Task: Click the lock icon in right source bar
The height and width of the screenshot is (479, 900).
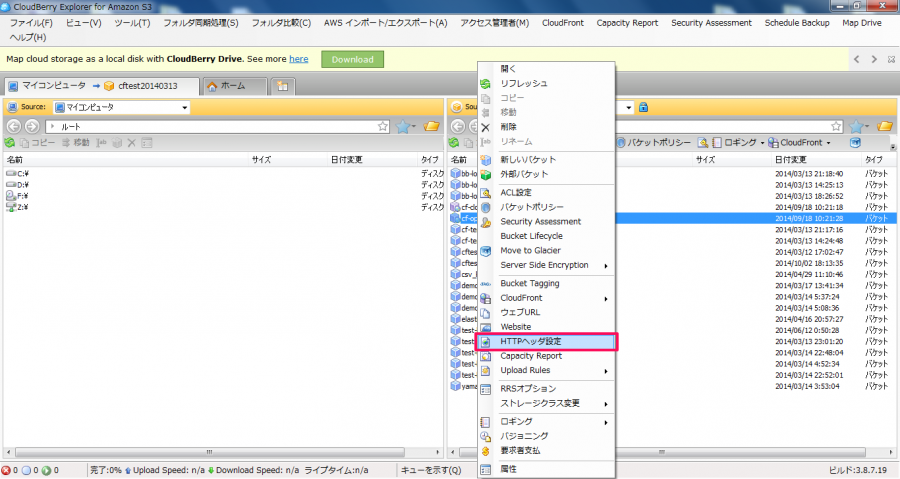Action: [x=643, y=107]
